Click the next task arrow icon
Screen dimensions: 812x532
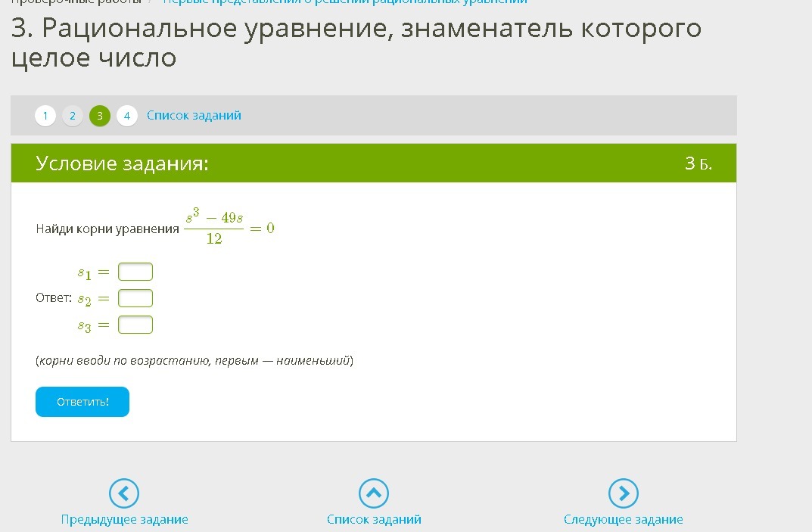coord(623,493)
